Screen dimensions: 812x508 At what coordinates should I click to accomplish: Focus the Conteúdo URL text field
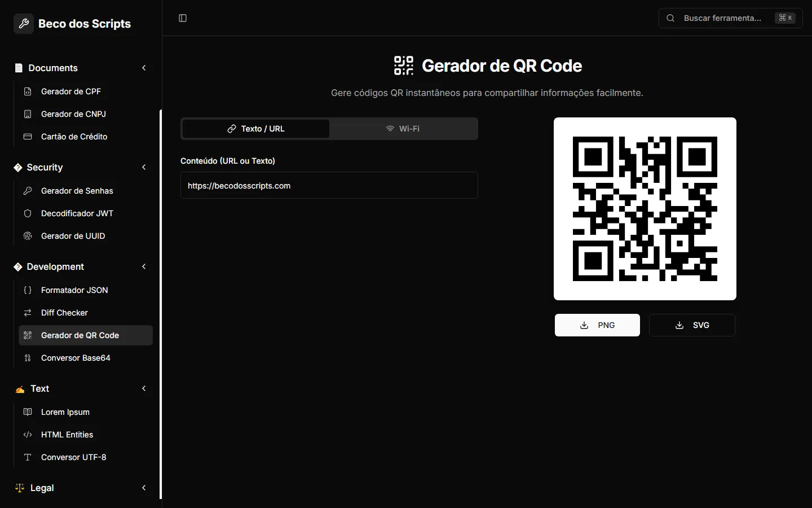pyautogui.click(x=329, y=185)
